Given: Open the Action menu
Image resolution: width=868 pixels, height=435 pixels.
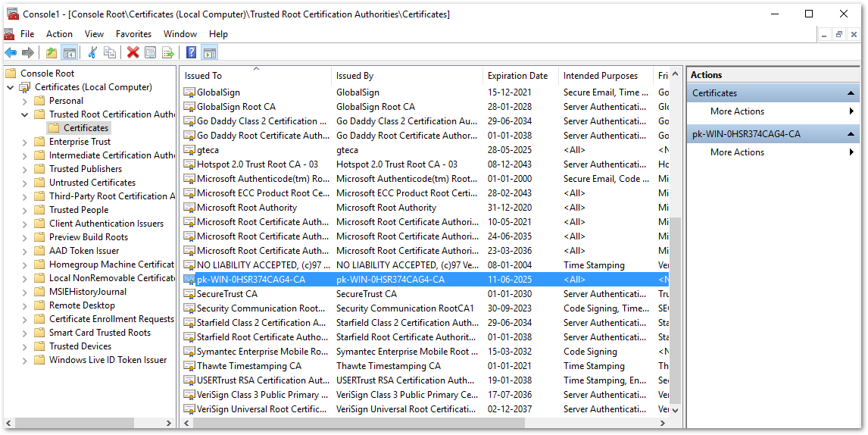Looking at the screenshot, I should (59, 34).
